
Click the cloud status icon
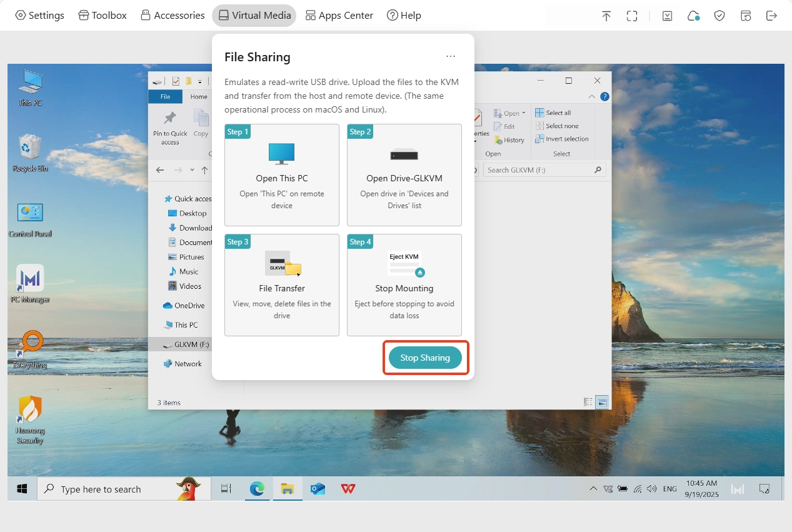[693, 16]
